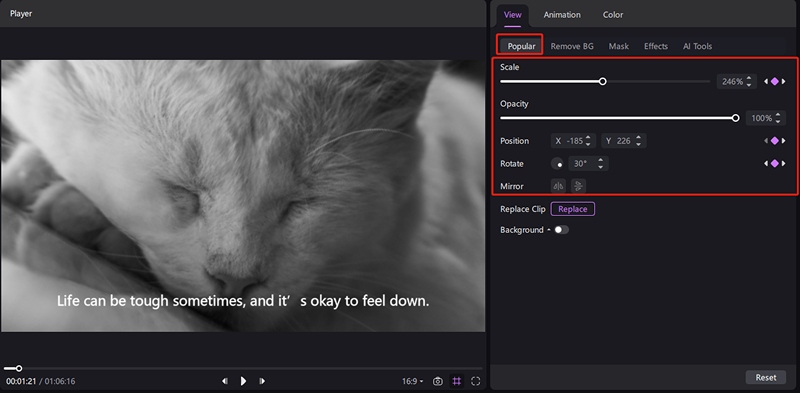
Task: Mirror the clip vertically
Action: point(578,186)
